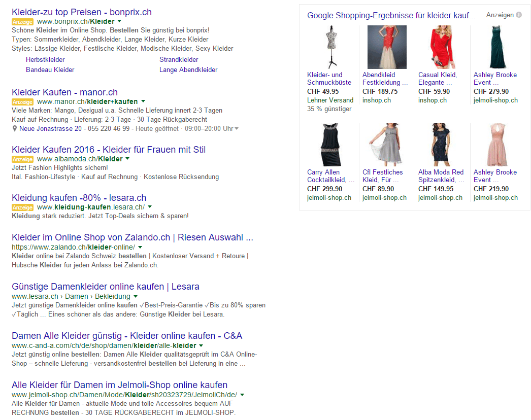Viewport: 531px width, 420px height.
Task: Open the Neue Jonastrasse 20 address link
Action: pos(50,129)
